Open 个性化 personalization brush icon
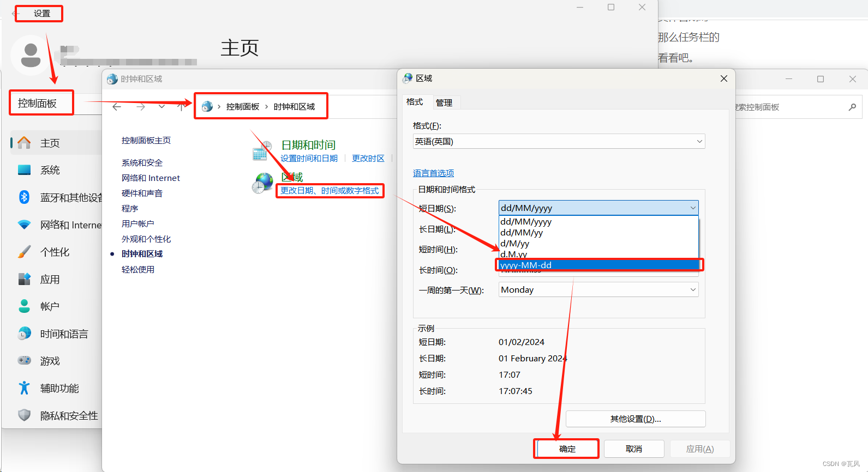This screenshot has height=472, width=868. tap(25, 252)
